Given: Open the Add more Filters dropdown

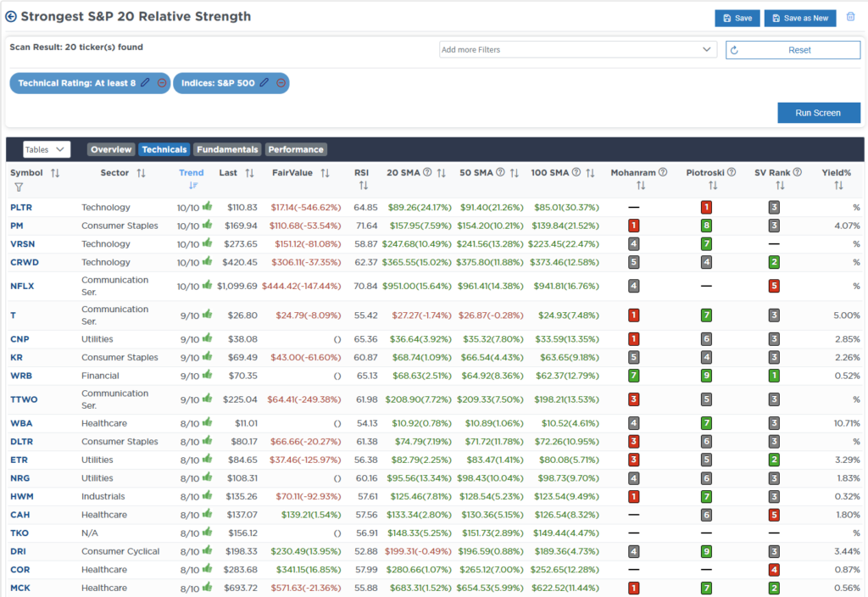Looking at the screenshot, I should [577, 50].
